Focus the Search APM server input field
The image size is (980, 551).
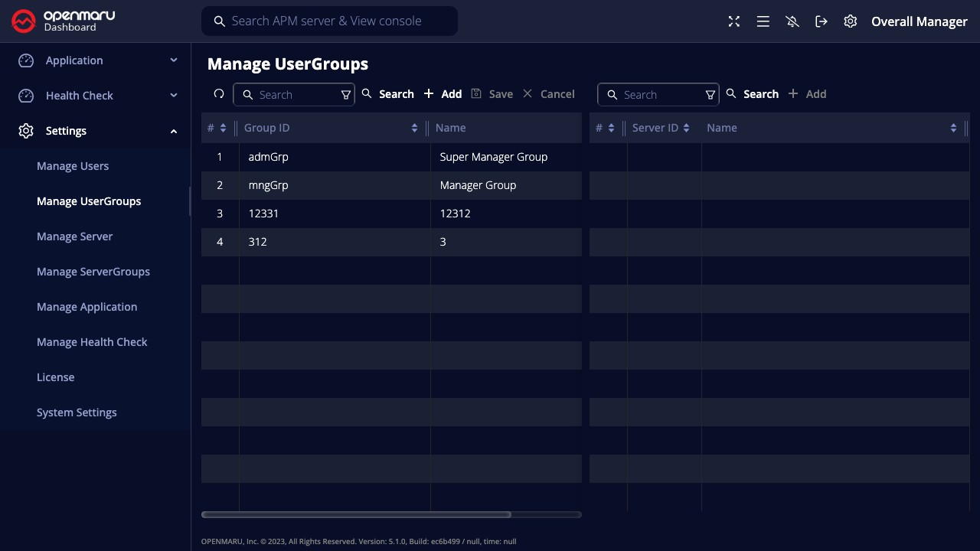337,21
